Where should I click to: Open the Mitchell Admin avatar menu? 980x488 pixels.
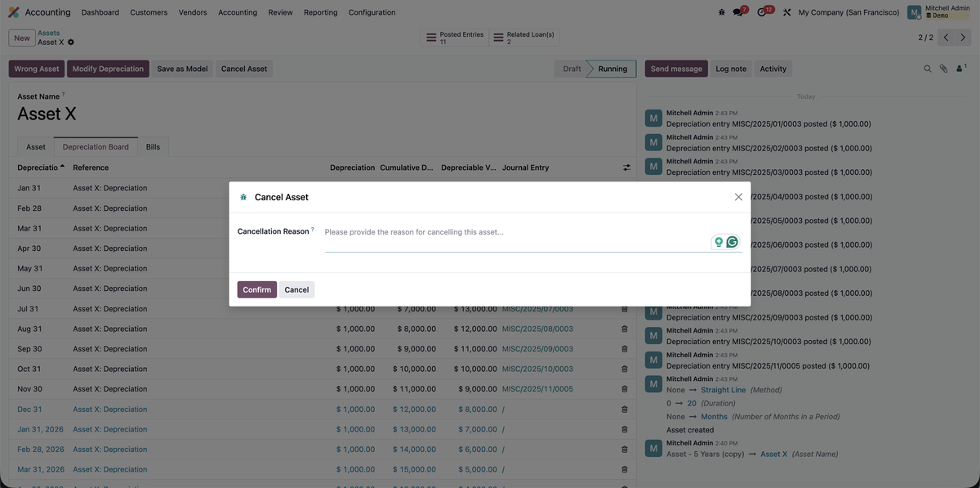click(x=912, y=11)
